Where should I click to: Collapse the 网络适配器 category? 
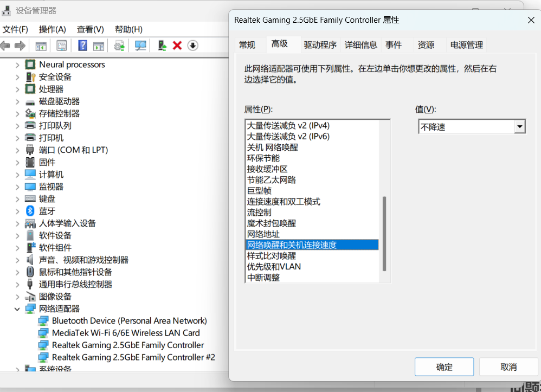click(17, 309)
